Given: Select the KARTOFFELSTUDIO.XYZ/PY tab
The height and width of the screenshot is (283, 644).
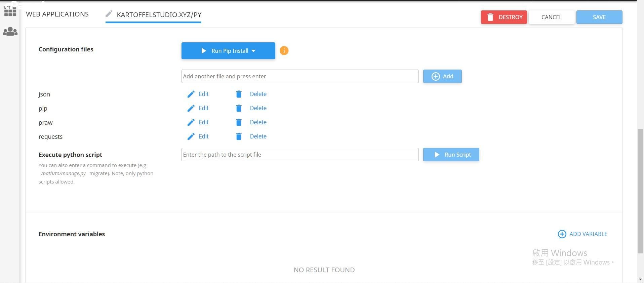Looking at the screenshot, I should [159, 15].
